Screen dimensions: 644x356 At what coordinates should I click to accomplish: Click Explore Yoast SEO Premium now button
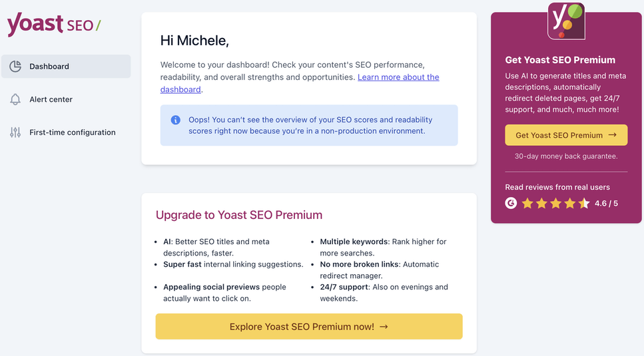point(309,327)
